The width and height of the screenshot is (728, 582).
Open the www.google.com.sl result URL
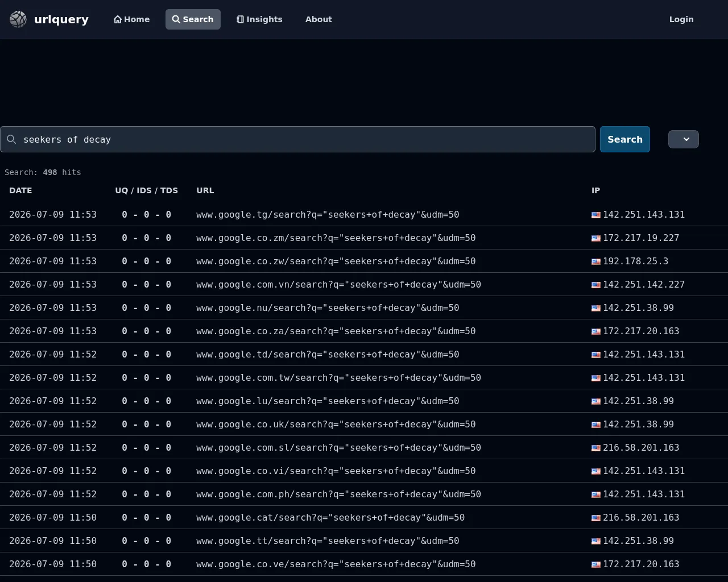click(339, 448)
